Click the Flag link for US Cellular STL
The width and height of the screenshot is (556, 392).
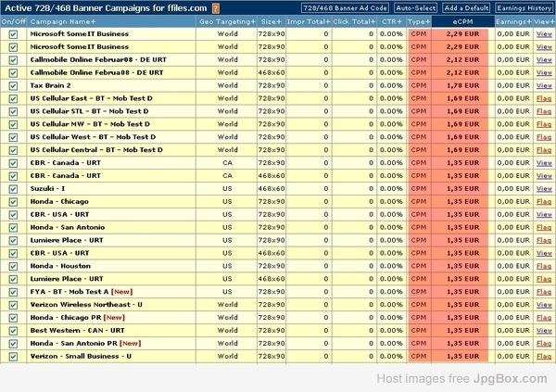[x=544, y=110]
